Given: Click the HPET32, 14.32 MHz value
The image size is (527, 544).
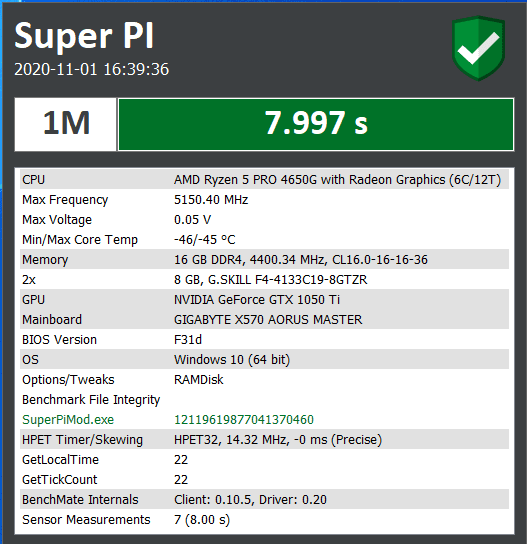Looking at the screenshot, I should (x=278, y=440).
